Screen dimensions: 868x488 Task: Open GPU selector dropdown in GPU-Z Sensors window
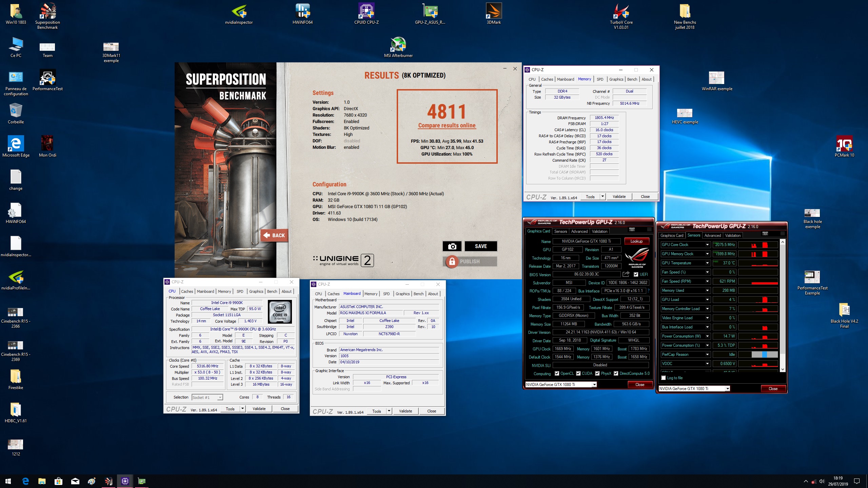click(x=727, y=389)
